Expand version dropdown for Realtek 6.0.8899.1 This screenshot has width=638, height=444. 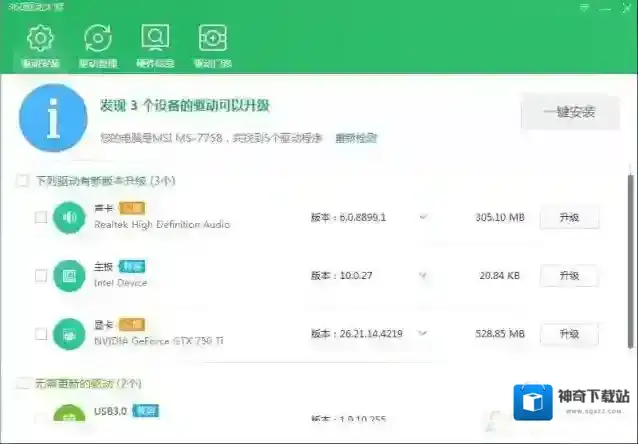(423, 217)
